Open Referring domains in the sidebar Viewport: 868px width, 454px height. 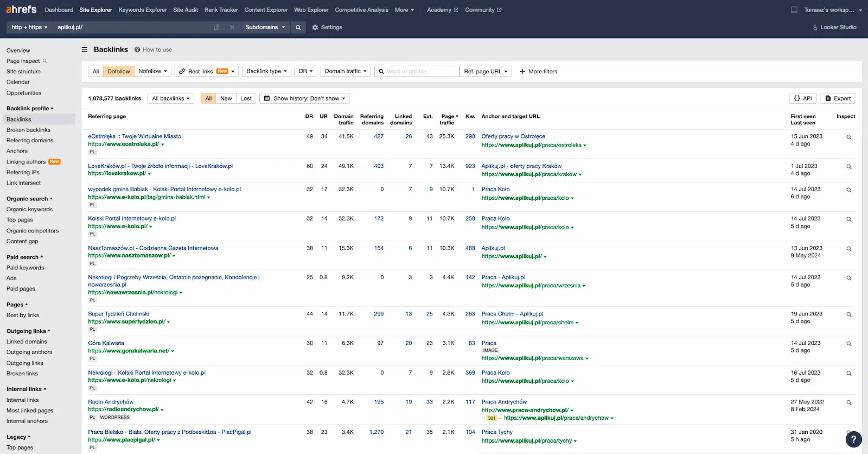tap(30, 141)
